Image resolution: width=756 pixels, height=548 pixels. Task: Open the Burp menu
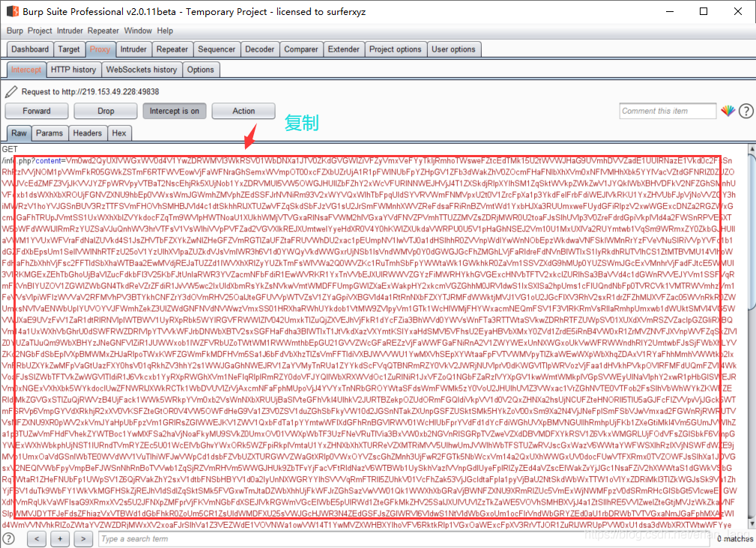coord(15,31)
